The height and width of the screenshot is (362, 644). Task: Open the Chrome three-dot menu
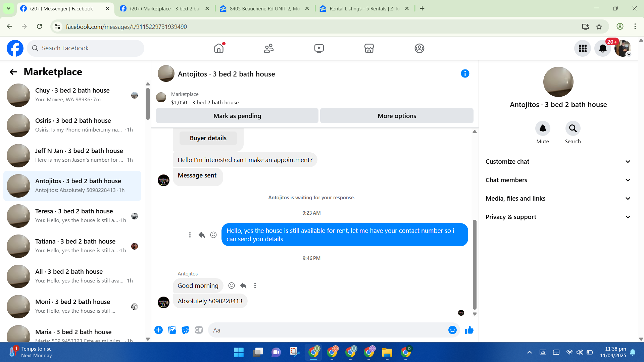[x=635, y=27]
